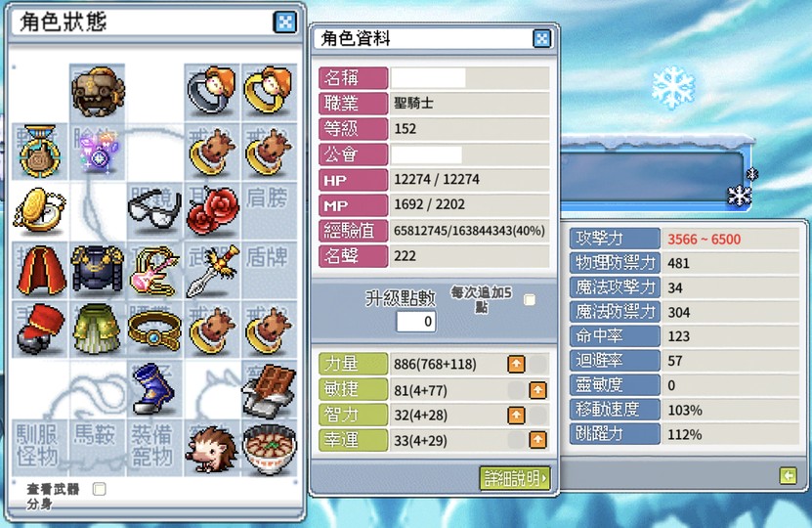Image resolution: width=812 pixels, height=528 pixels.
Task: Select the red rose earring item
Action: (x=212, y=210)
